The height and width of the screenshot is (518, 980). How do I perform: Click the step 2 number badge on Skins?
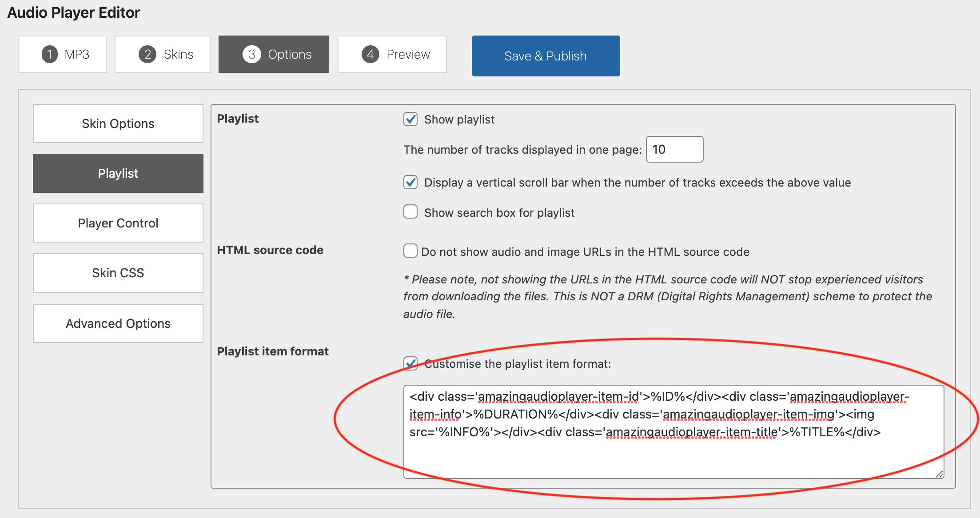[x=147, y=54]
